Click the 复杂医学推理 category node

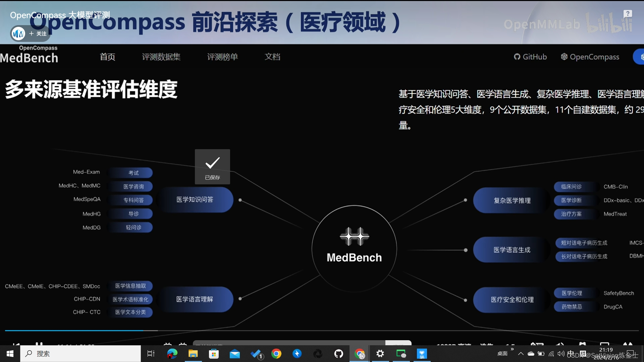(x=512, y=200)
